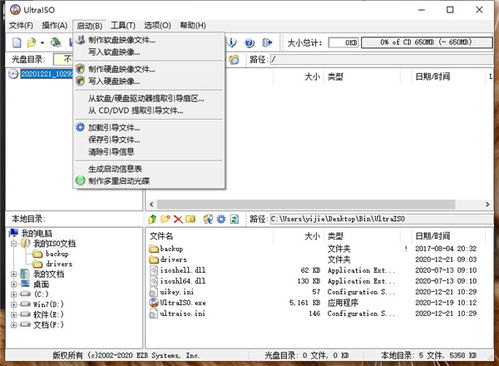Click the New file toolbar icon

[x=17, y=43]
